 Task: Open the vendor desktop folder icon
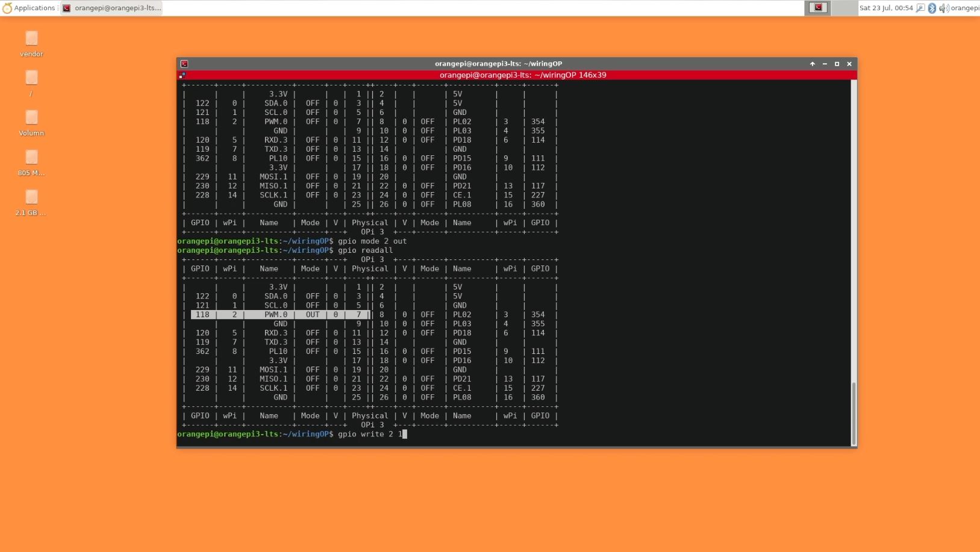31,39
